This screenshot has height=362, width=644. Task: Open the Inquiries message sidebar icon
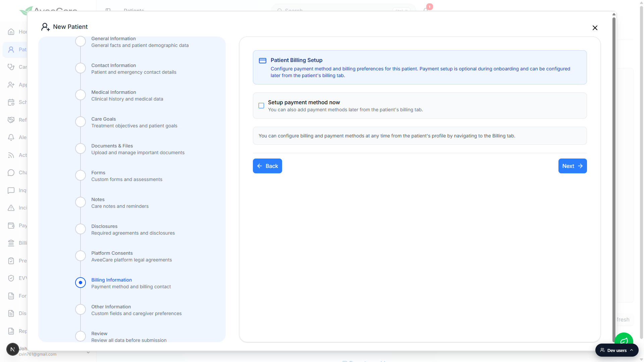click(11, 190)
